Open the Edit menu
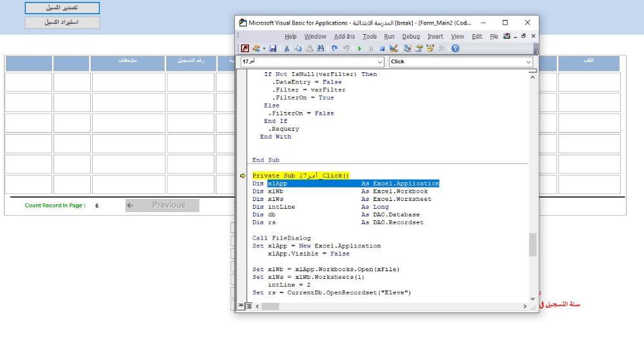Viewport: 644px width, 353px height. coord(477,37)
